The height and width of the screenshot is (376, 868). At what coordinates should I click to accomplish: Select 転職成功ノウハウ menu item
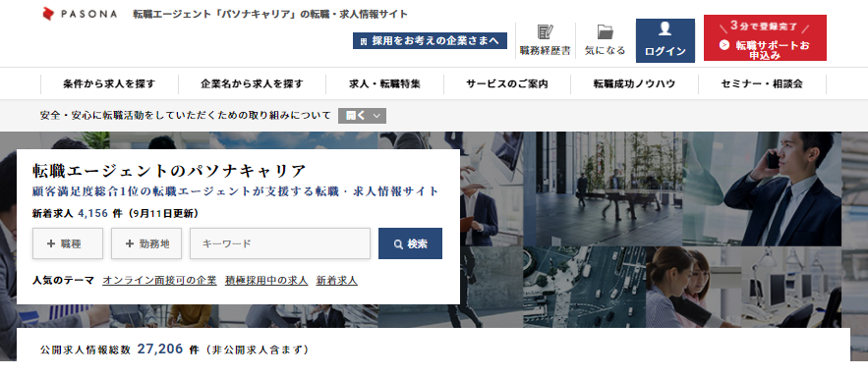[x=634, y=84]
